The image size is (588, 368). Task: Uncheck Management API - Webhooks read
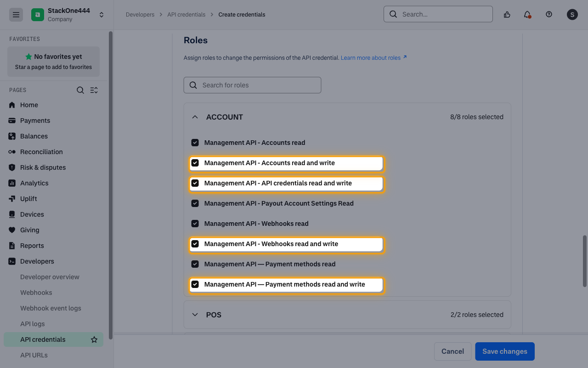click(x=195, y=224)
